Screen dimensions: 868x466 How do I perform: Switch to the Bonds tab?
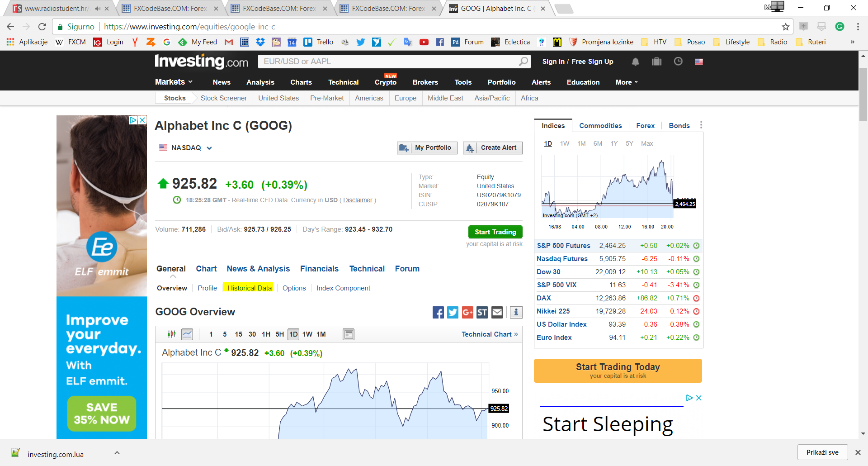pyautogui.click(x=679, y=126)
